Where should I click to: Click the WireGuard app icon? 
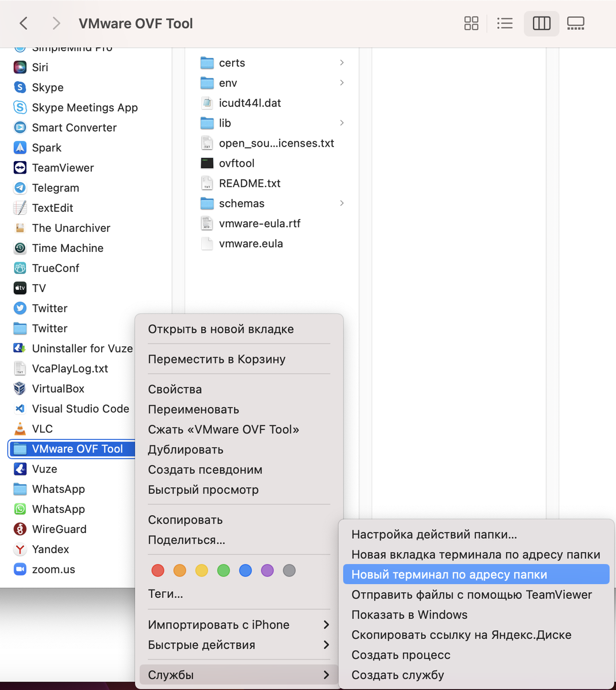coord(20,529)
